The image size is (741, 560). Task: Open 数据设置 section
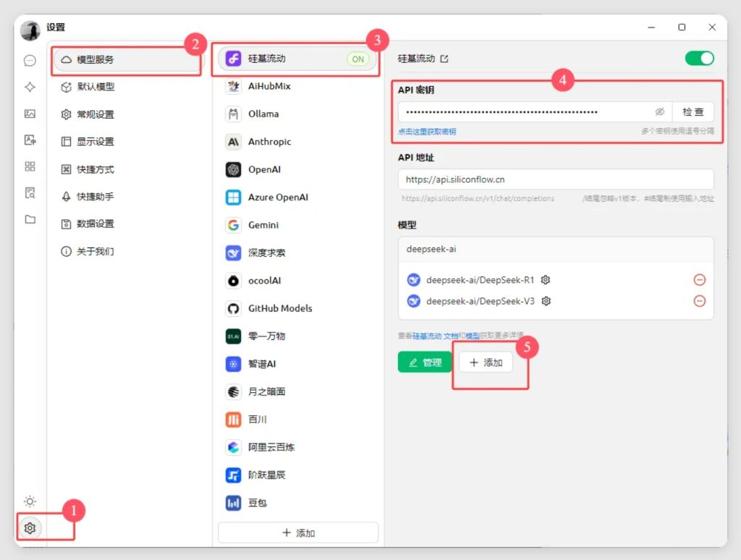[127, 224]
